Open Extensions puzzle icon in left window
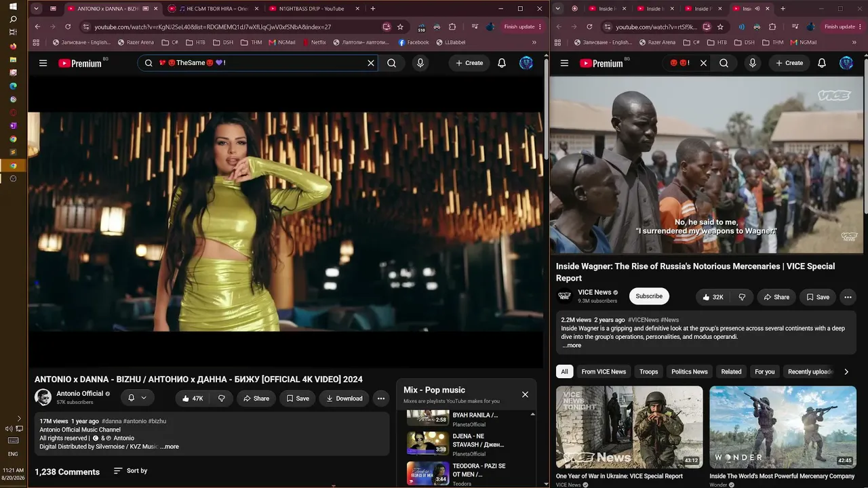 point(452,26)
